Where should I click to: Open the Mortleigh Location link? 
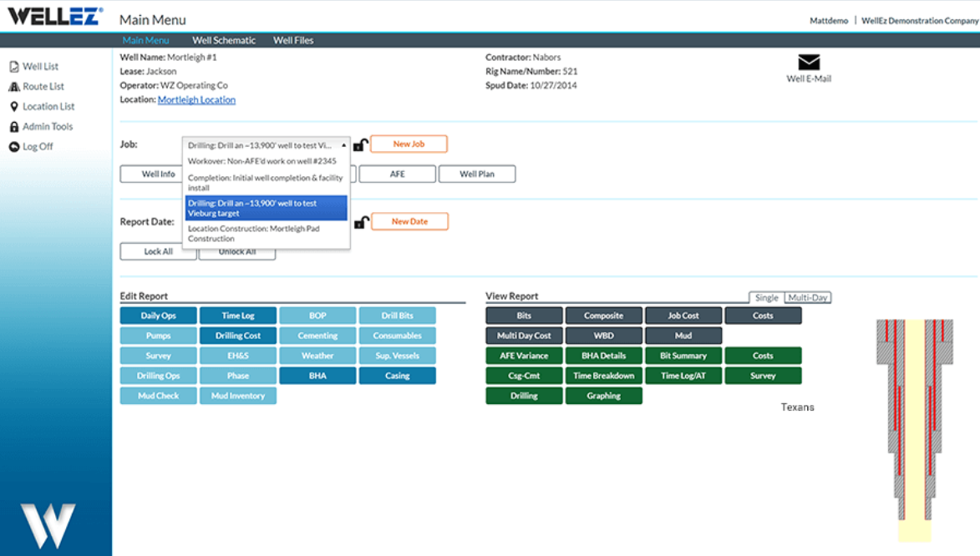(x=196, y=99)
